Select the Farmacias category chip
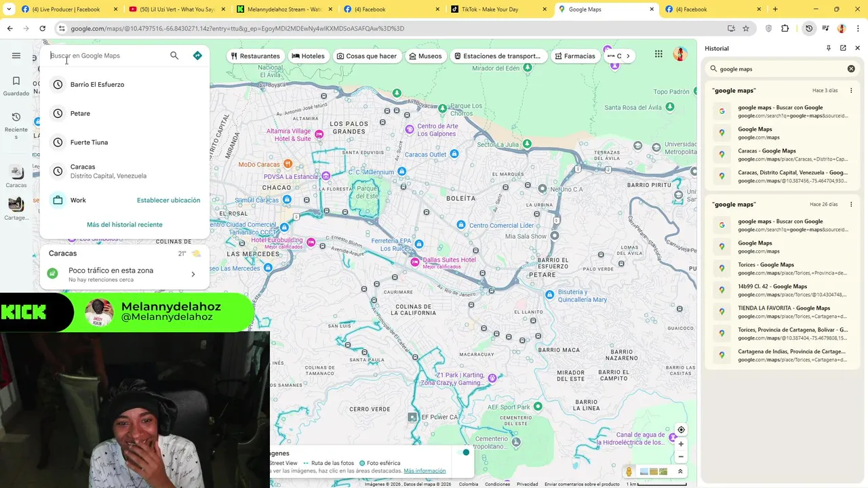 click(574, 56)
